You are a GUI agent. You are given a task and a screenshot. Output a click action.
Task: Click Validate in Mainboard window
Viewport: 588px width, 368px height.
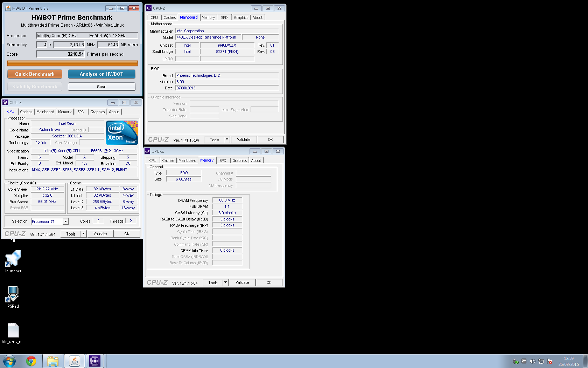[244, 139]
